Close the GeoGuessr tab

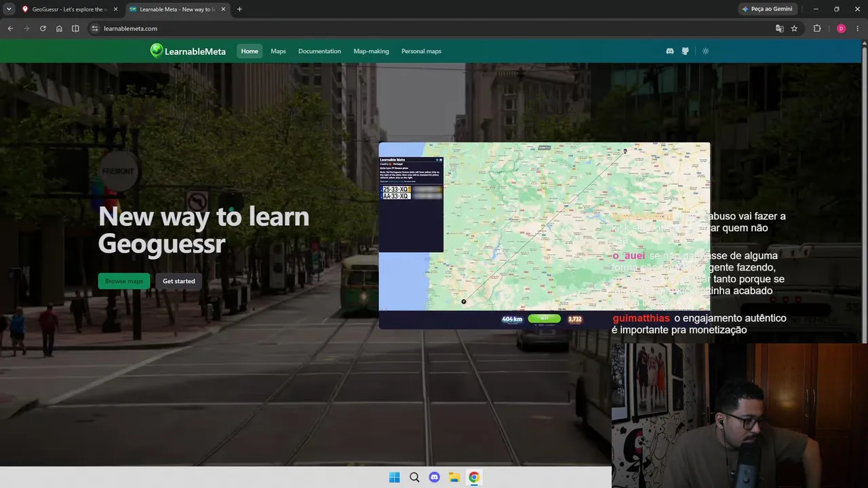point(115,9)
